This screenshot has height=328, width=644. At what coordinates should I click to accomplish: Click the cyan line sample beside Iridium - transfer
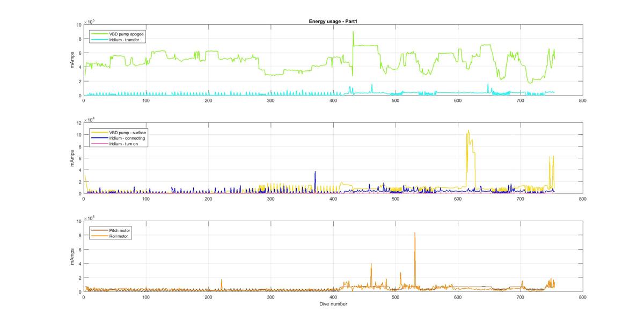(x=99, y=39)
